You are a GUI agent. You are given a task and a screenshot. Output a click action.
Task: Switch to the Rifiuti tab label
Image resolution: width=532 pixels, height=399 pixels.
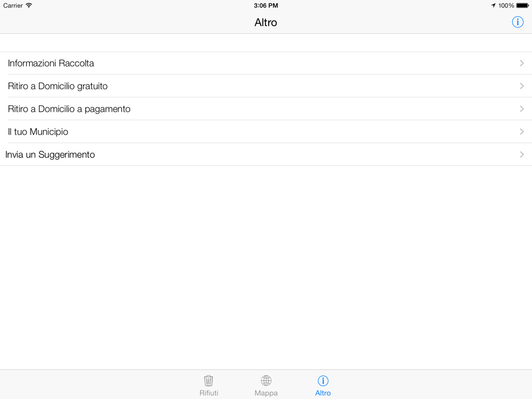pyautogui.click(x=209, y=393)
